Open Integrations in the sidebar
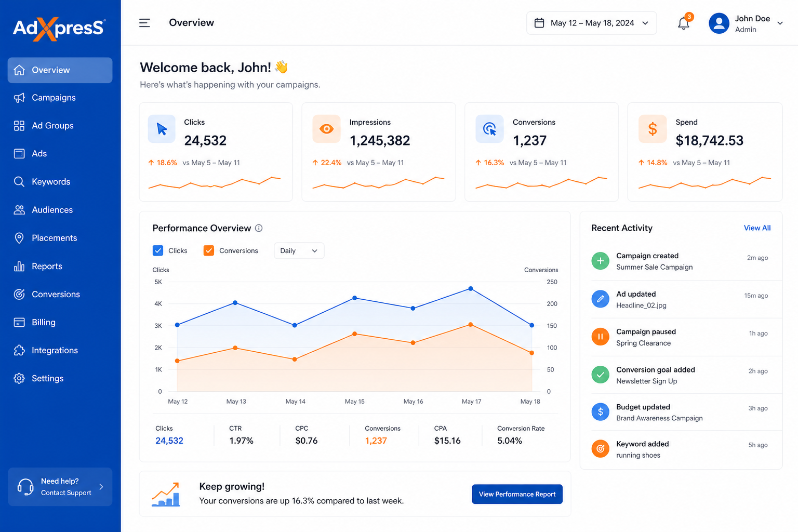The height and width of the screenshot is (532, 798). point(60,350)
